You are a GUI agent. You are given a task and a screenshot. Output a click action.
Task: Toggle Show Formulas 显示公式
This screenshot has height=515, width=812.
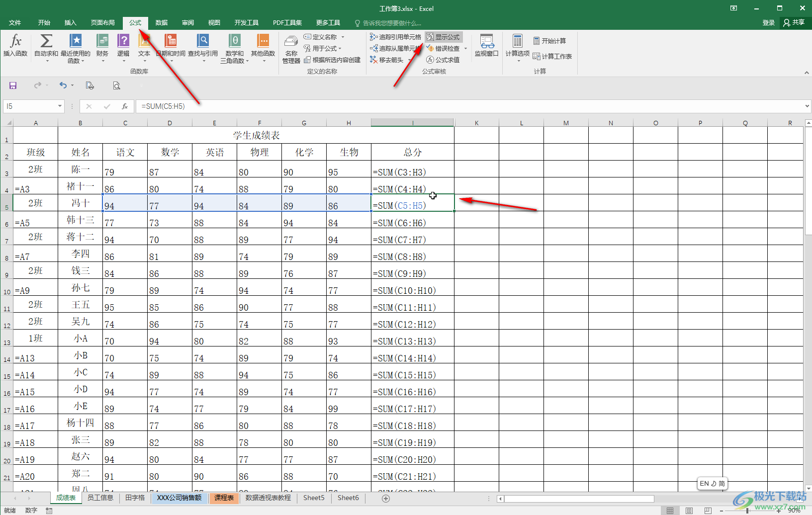click(x=444, y=37)
